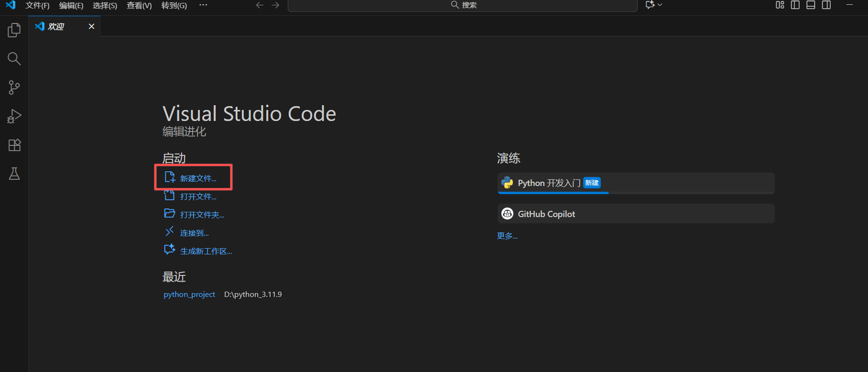Open the Python 开发入门 walkthrough

pos(636,183)
